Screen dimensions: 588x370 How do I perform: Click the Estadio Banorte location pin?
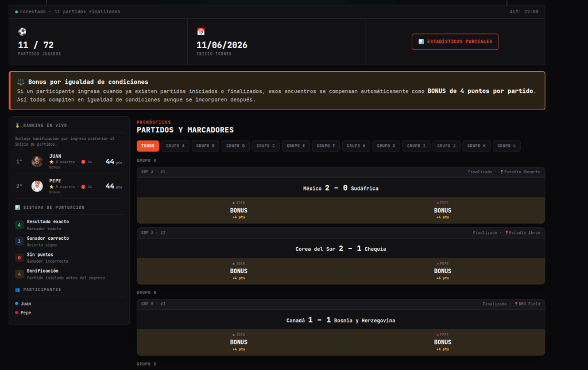coord(502,172)
